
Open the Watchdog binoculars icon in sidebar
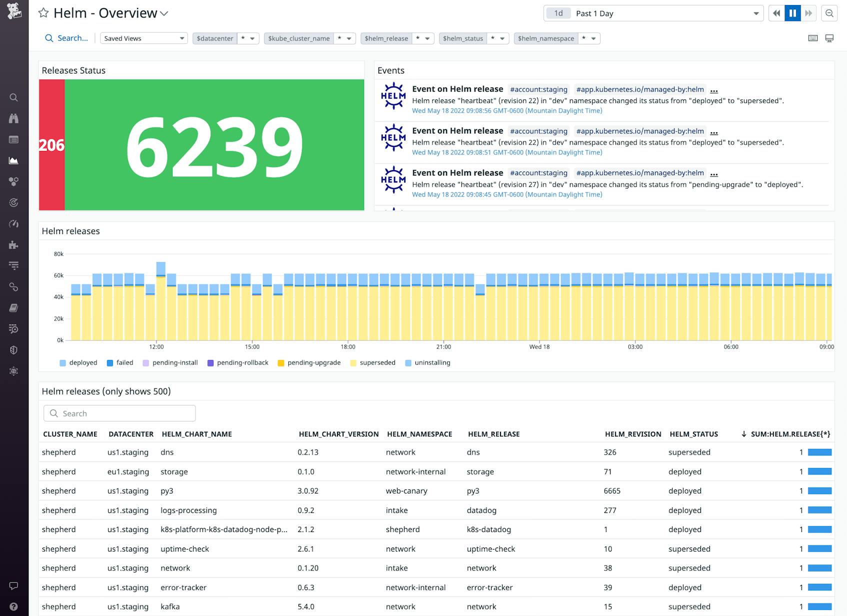[14, 119]
